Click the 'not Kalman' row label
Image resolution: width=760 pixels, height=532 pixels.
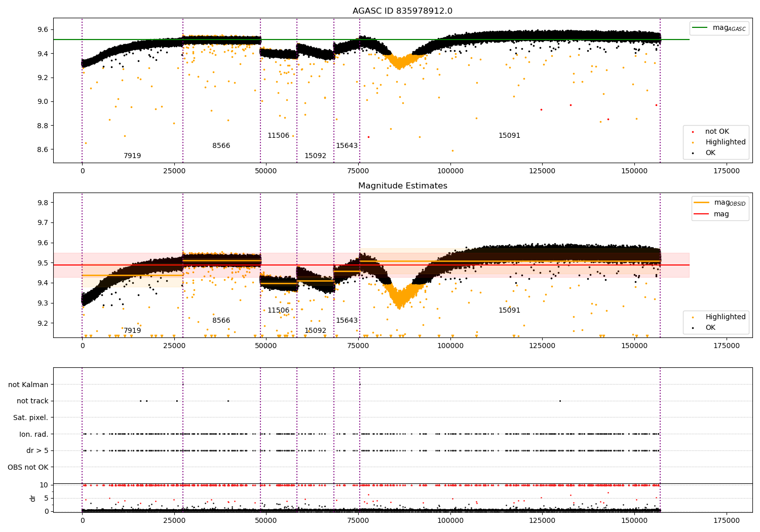coord(28,385)
